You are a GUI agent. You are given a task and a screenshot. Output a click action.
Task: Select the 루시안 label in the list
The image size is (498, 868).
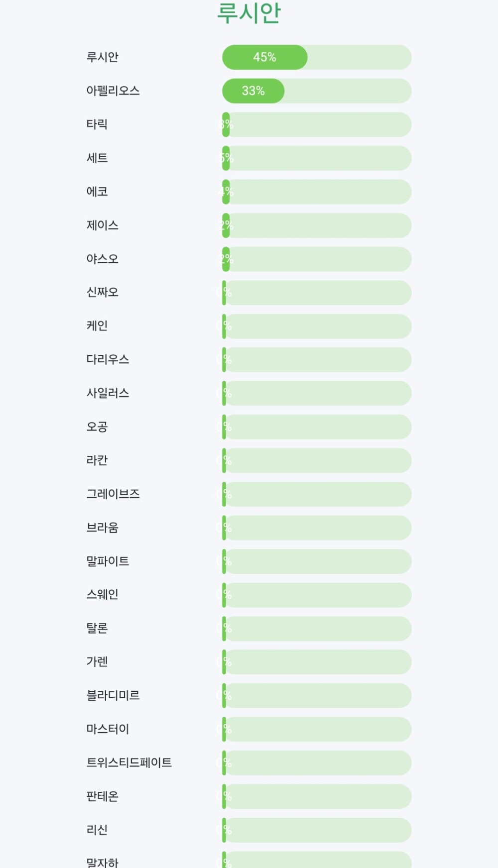[x=102, y=57]
